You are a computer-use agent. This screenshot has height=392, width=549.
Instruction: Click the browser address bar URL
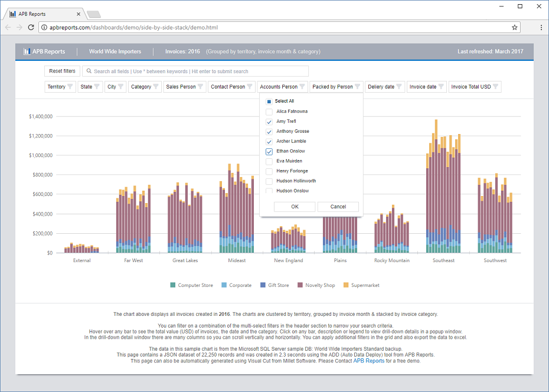133,27
